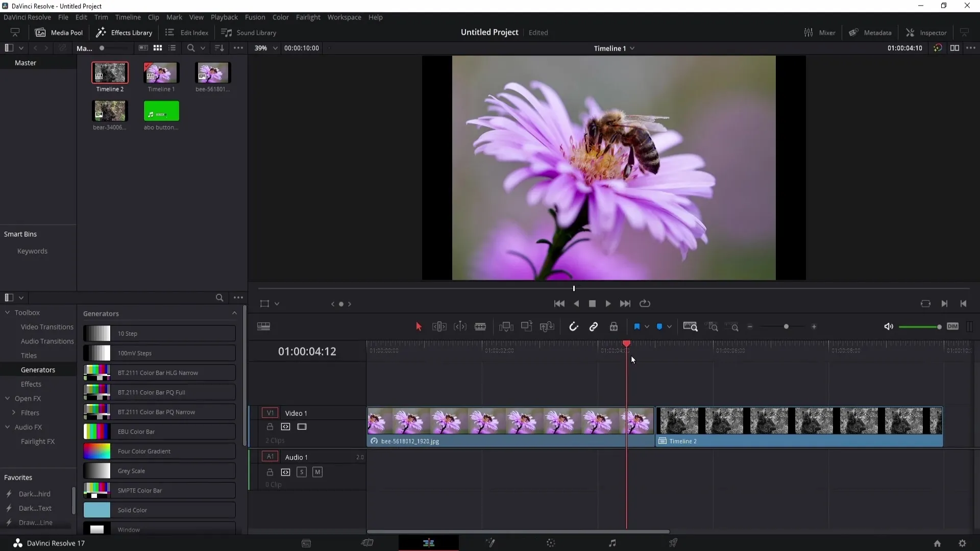The height and width of the screenshot is (551, 980).
Task: Enable the Snapping toggle in timeline
Action: point(573,327)
